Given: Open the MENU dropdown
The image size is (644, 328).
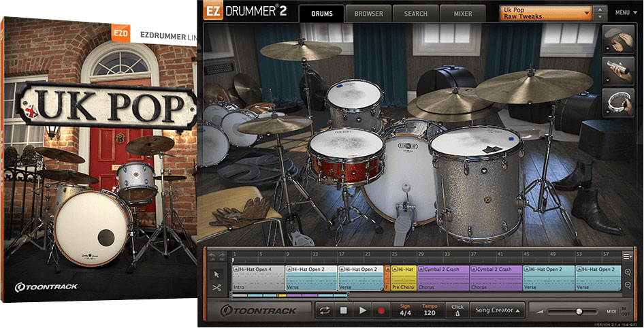Looking at the screenshot, I should [626, 13].
